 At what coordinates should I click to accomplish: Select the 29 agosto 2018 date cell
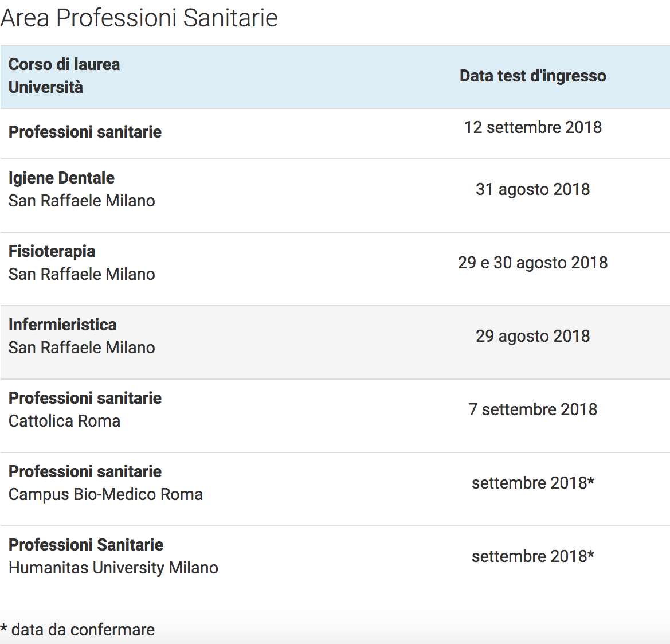[533, 336]
